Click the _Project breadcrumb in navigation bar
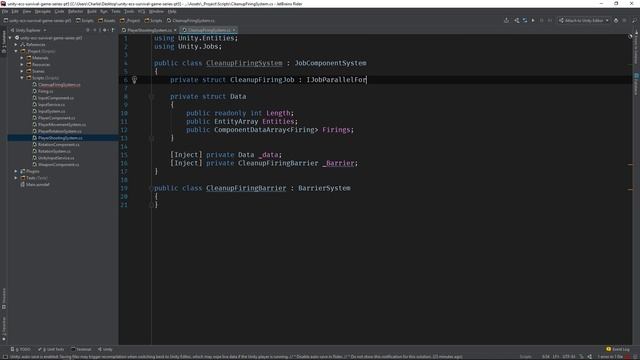Screen dimensions: 640x360 (x=131, y=20)
